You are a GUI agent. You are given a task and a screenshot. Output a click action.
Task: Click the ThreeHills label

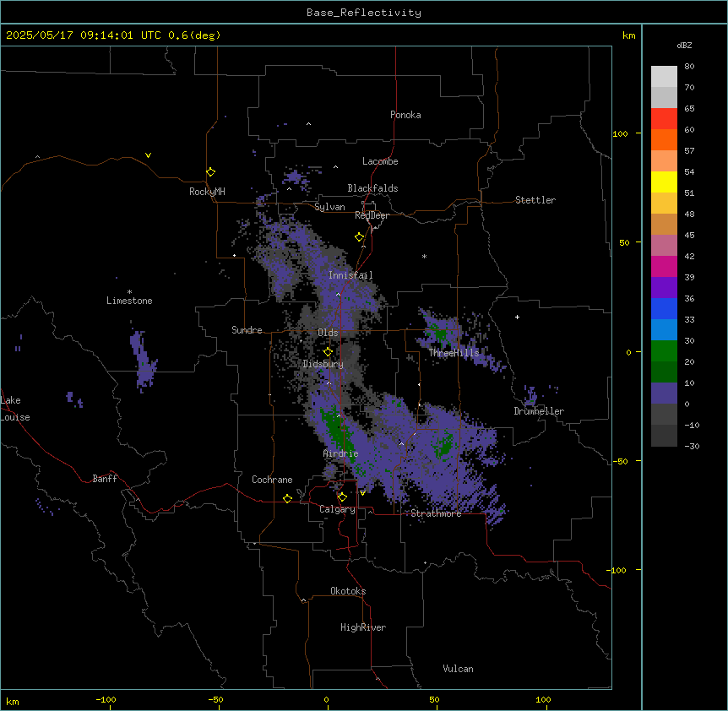(x=454, y=353)
